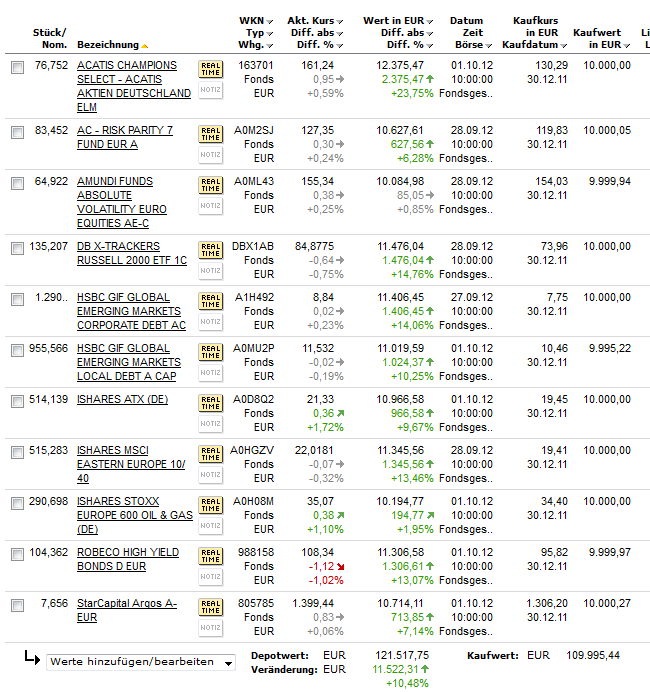Open StarCapital Argos A-EUR link
Viewport: 650px width, 692px height.
click(x=127, y=610)
